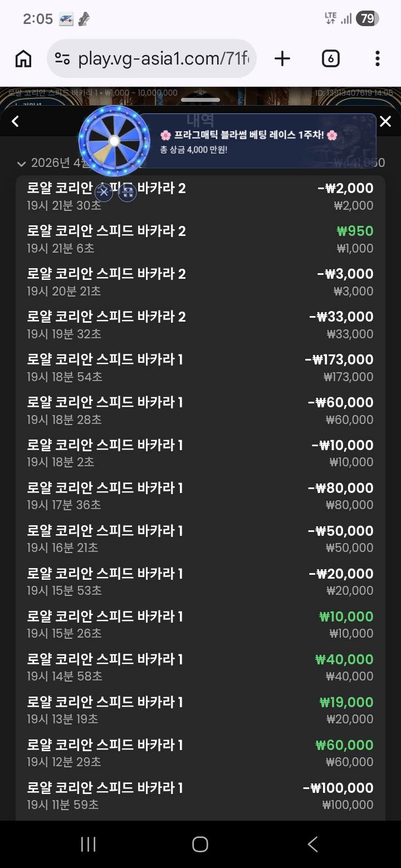Image resolution: width=401 pixels, height=868 pixels.
Task: Tap the blue prize wheel
Action: tap(114, 141)
